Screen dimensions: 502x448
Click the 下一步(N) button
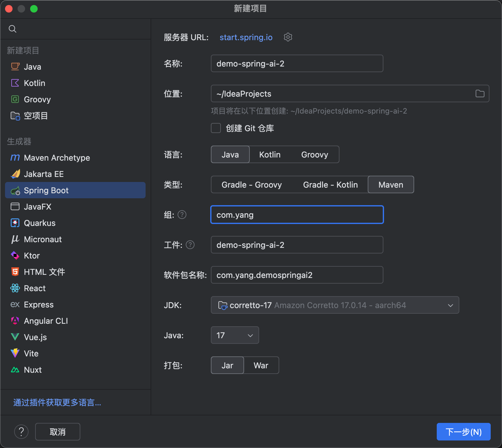[464, 432]
